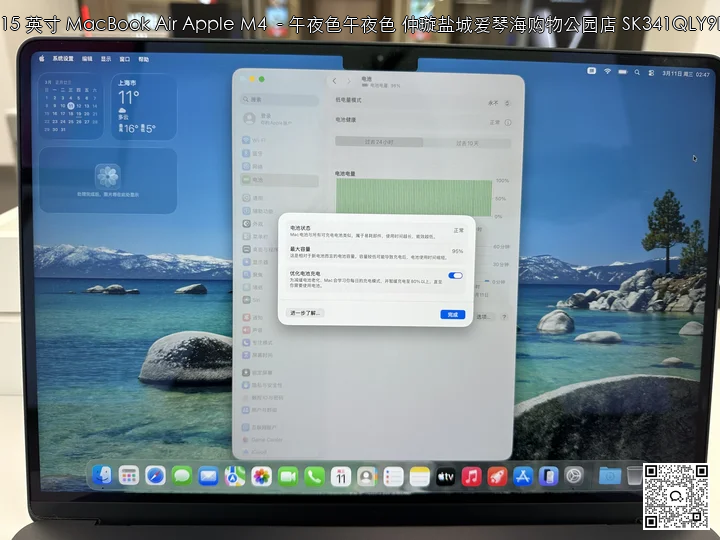The image size is (720, 540).
Task: Select 蓝牙 in settings sidebar
Action: coord(280,153)
